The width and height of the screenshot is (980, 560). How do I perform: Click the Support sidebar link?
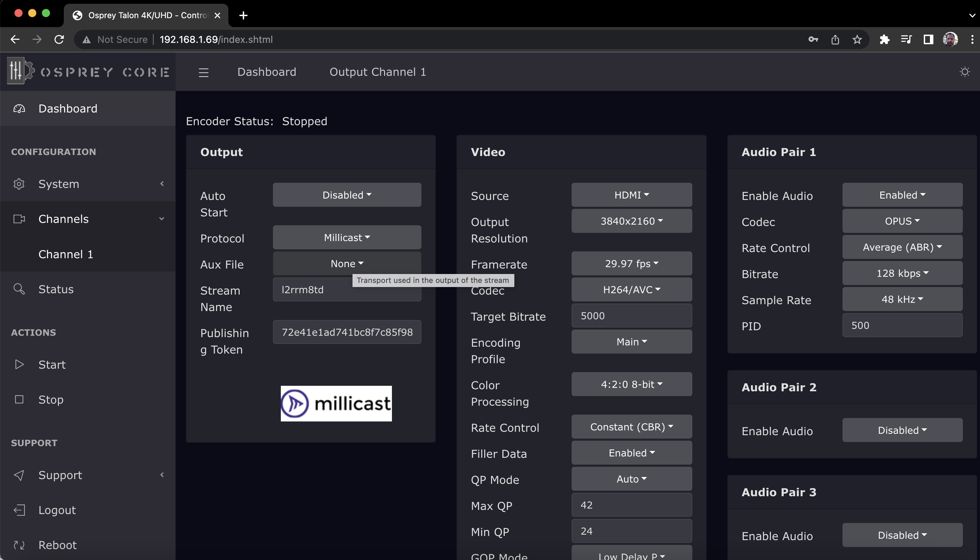[60, 475]
